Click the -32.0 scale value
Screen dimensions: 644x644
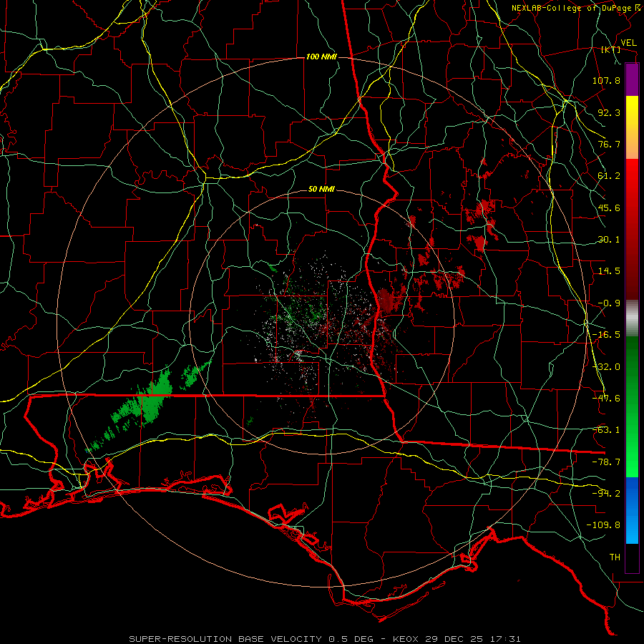pos(606,367)
